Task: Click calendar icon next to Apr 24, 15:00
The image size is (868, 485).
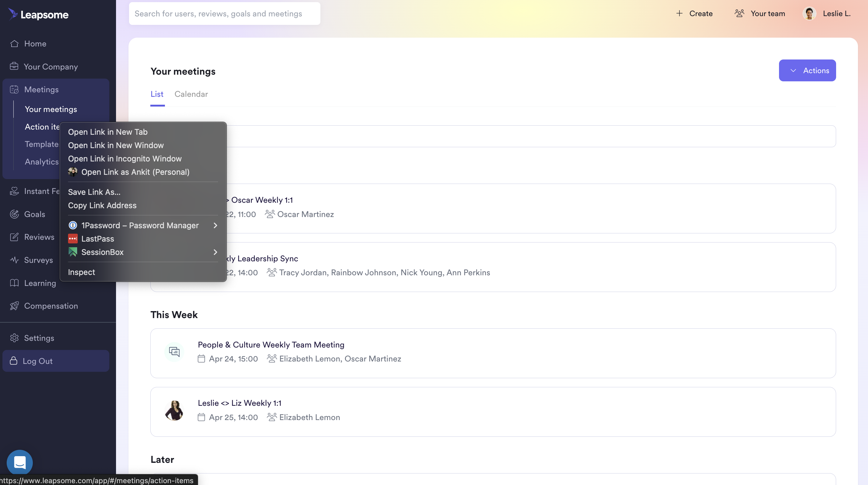Action: tap(201, 359)
